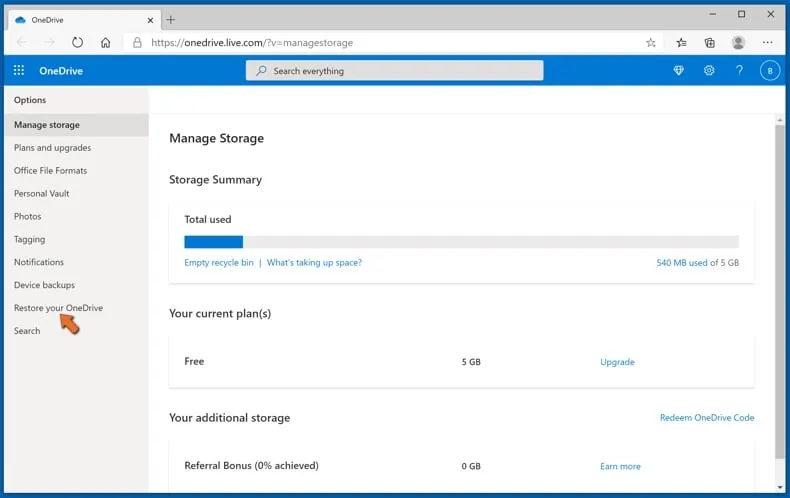The height and width of the screenshot is (498, 790).
Task: Click the scrollbar down arrow
Action: coord(779,487)
